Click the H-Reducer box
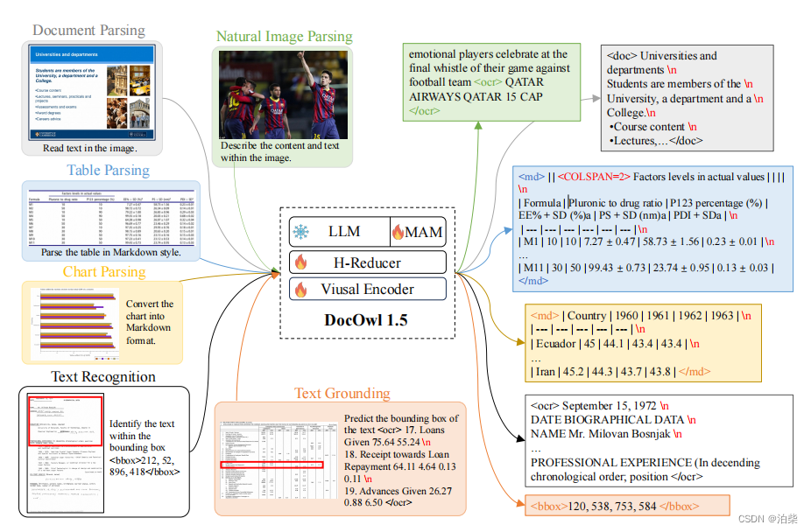The image size is (811, 532). tap(367, 262)
